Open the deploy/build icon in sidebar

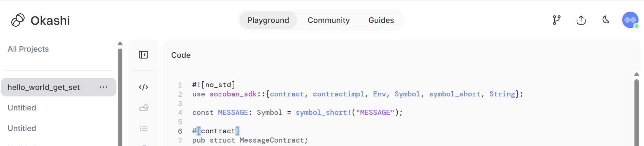[143, 108]
